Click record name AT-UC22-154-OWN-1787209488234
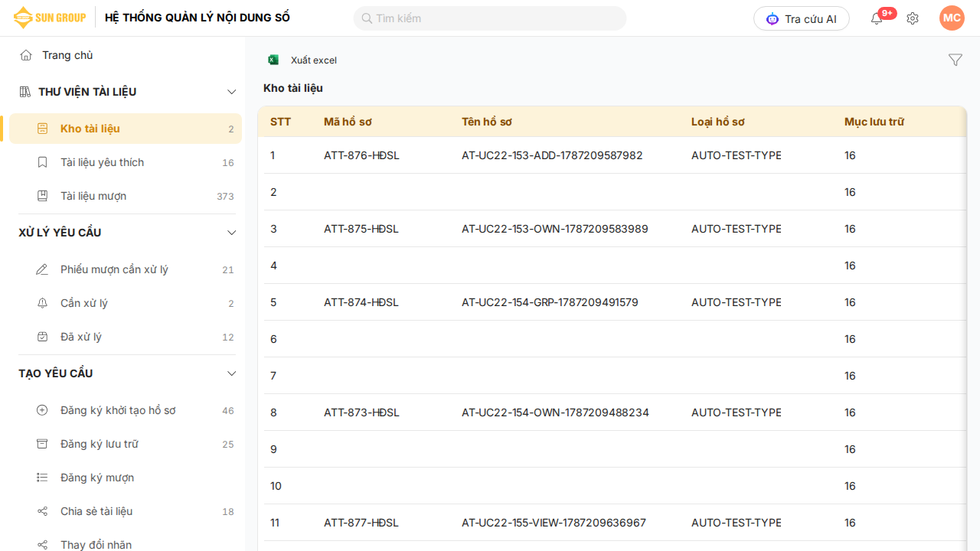This screenshot has height=551, width=980. pos(555,412)
